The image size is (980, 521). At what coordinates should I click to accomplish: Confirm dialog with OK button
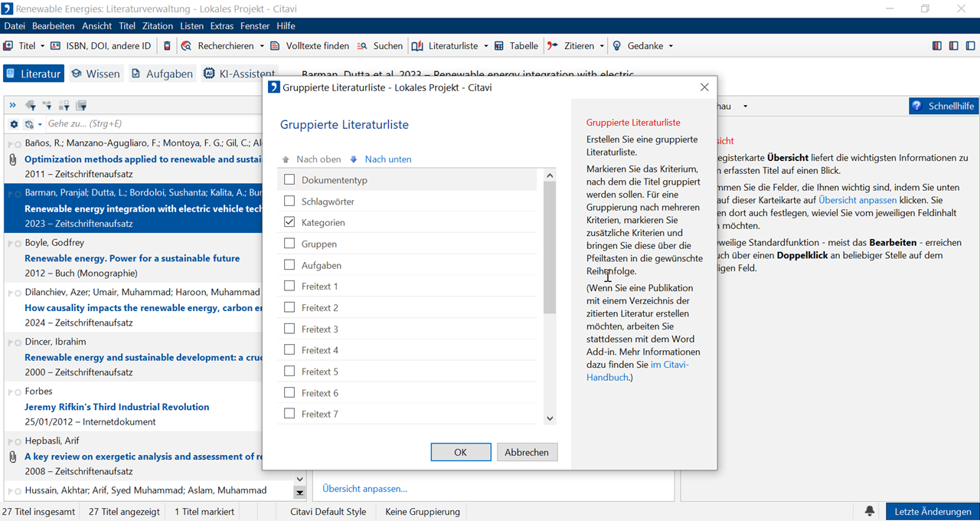[x=460, y=452]
